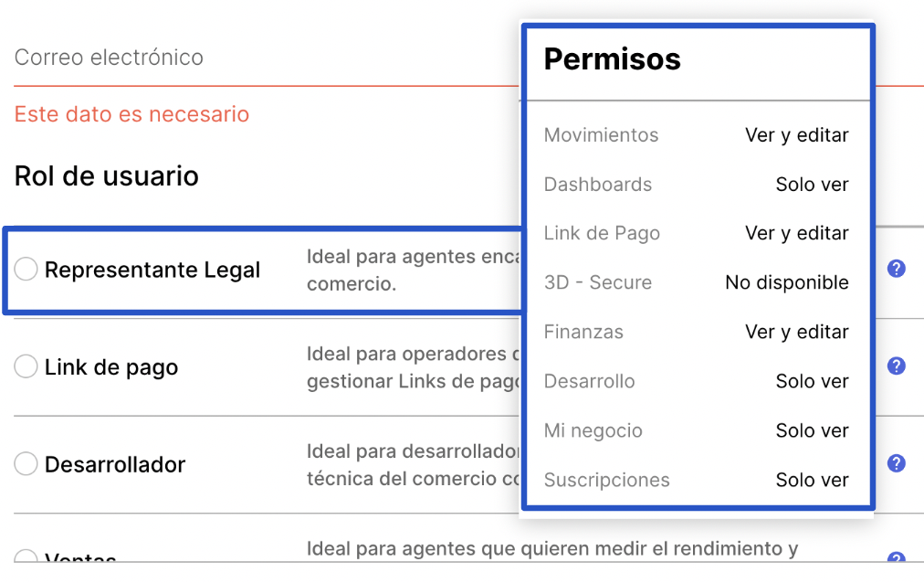Click the Rol de usuario section heading
924x583 pixels.
click(x=107, y=175)
